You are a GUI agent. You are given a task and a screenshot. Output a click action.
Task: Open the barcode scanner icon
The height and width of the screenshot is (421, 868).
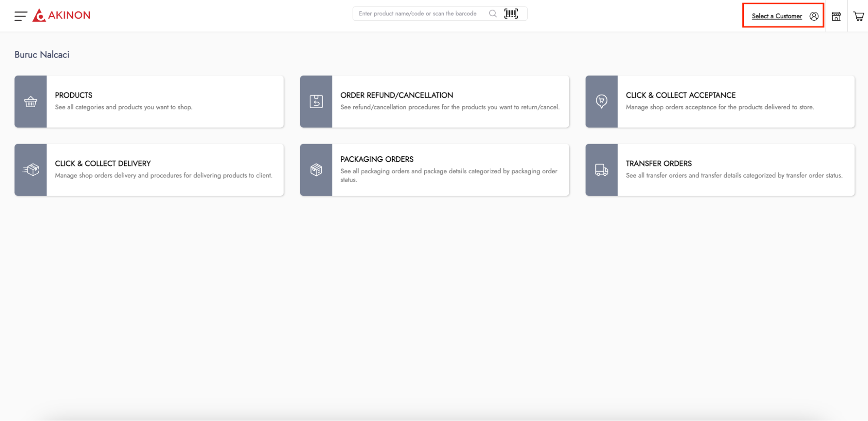[511, 13]
